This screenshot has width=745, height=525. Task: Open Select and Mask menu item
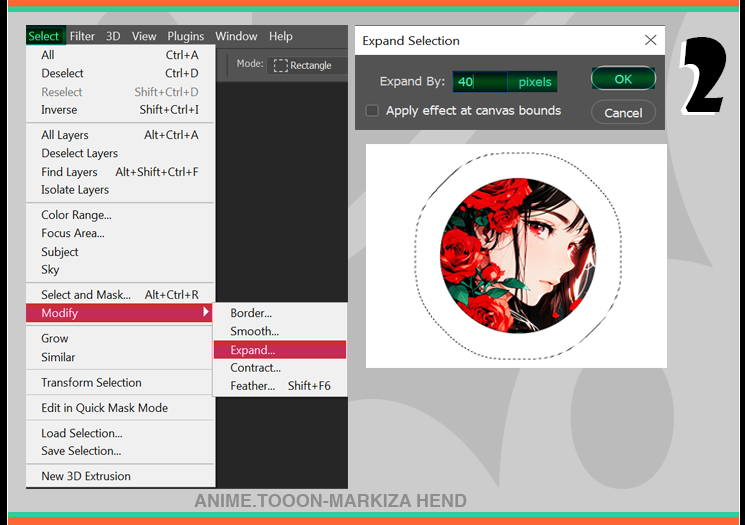120,295
